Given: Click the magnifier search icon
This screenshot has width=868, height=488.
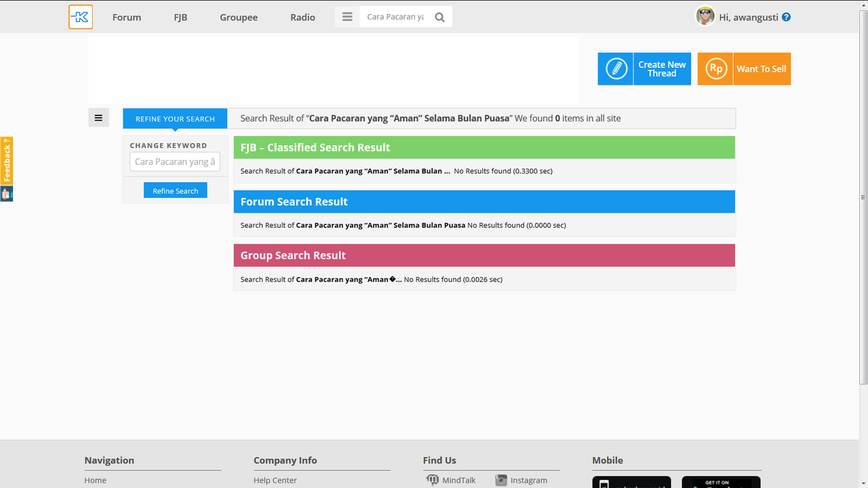Looking at the screenshot, I should click(440, 17).
